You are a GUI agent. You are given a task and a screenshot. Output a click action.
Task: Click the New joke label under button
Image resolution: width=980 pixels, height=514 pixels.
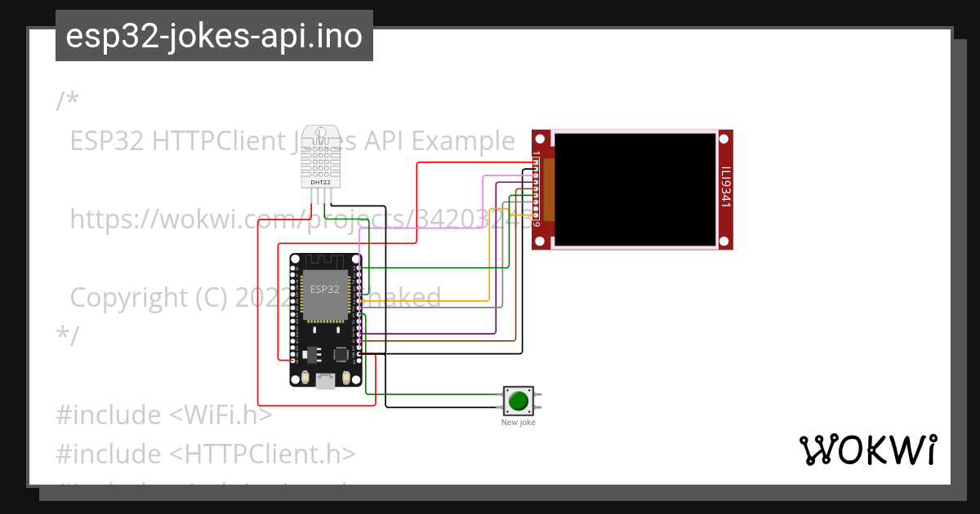coord(519,423)
